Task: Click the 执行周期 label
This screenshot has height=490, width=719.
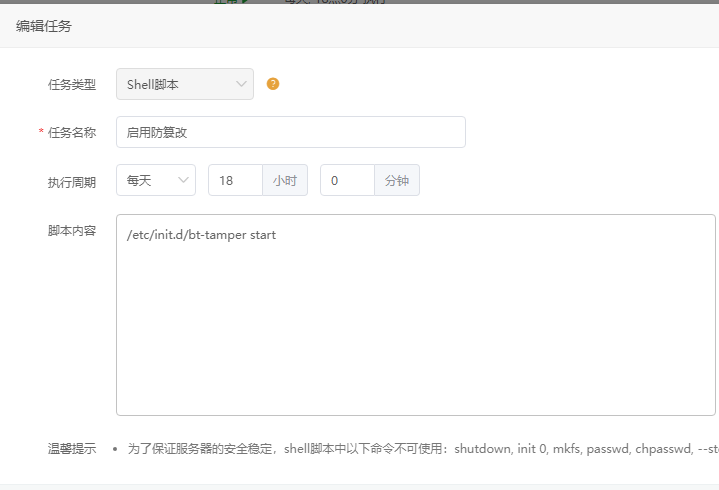Action: pyautogui.click(x=72, y=182)
